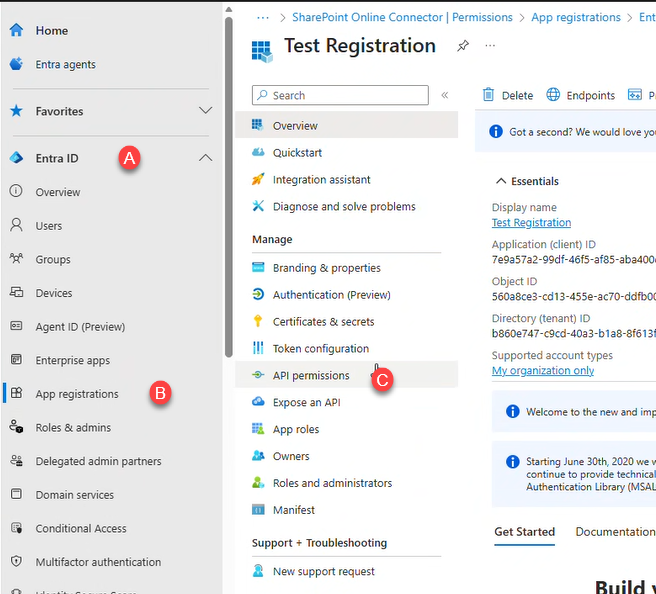Click the Delete trash icon
Screen dimensions: 656x594
pos(489,95)
